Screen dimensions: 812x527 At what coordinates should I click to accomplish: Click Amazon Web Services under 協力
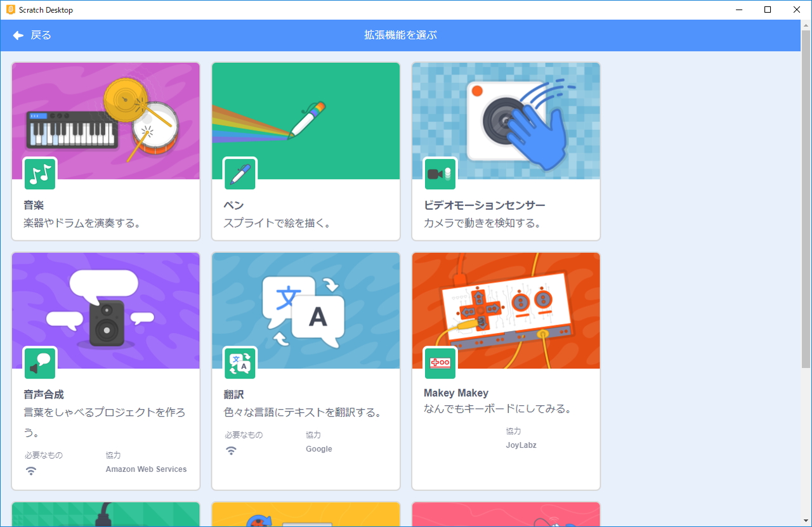click(145, 469)
